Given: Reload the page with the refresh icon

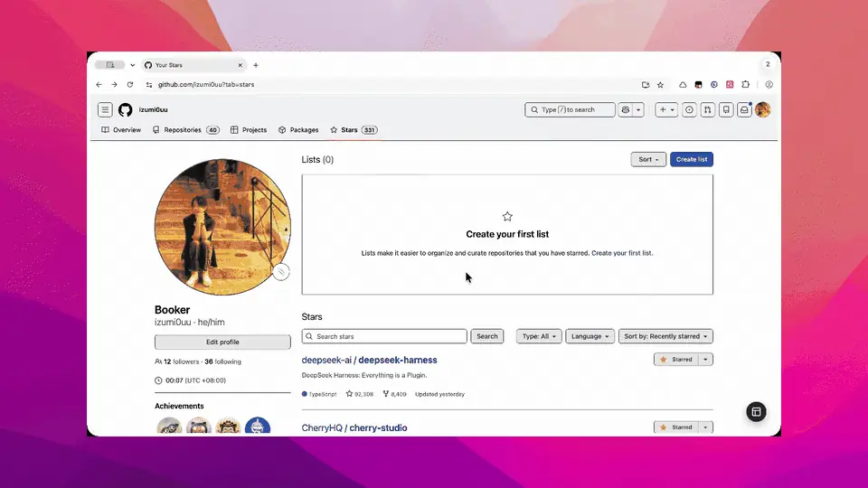Looking at the screenshot, I should point(130,85).
